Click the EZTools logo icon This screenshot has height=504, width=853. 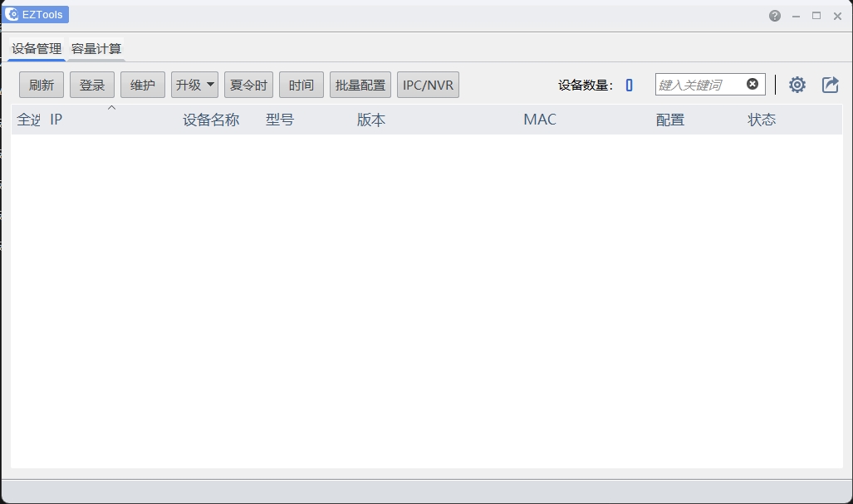click(x=12, y=14)
